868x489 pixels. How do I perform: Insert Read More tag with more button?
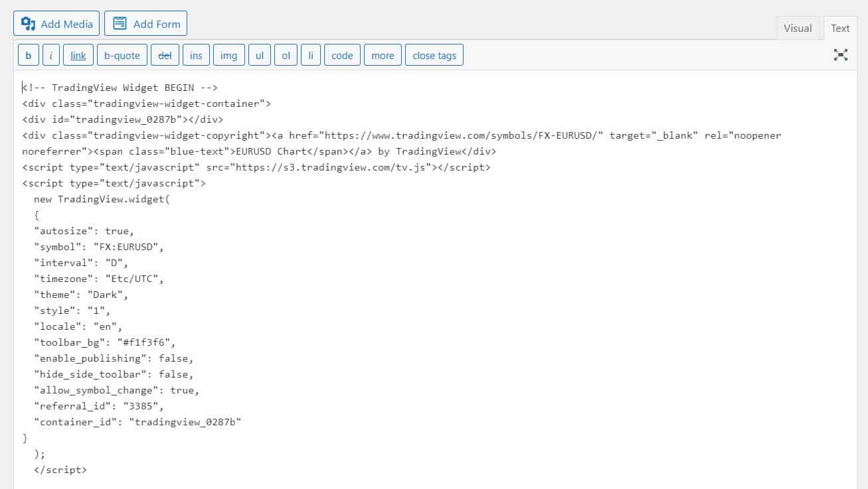[x=383, y=55]
